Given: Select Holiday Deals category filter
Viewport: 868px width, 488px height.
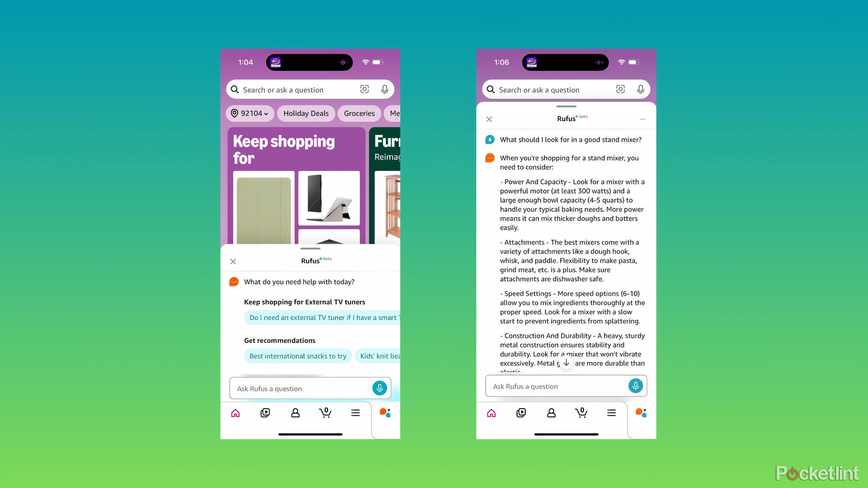Looking at the screenshot, I should 306,113.
